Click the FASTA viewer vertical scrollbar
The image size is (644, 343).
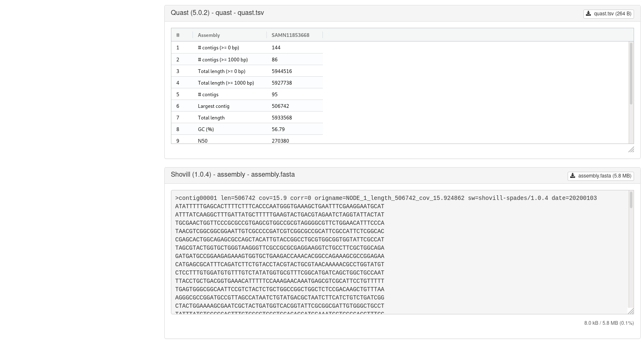pos(631,200)
